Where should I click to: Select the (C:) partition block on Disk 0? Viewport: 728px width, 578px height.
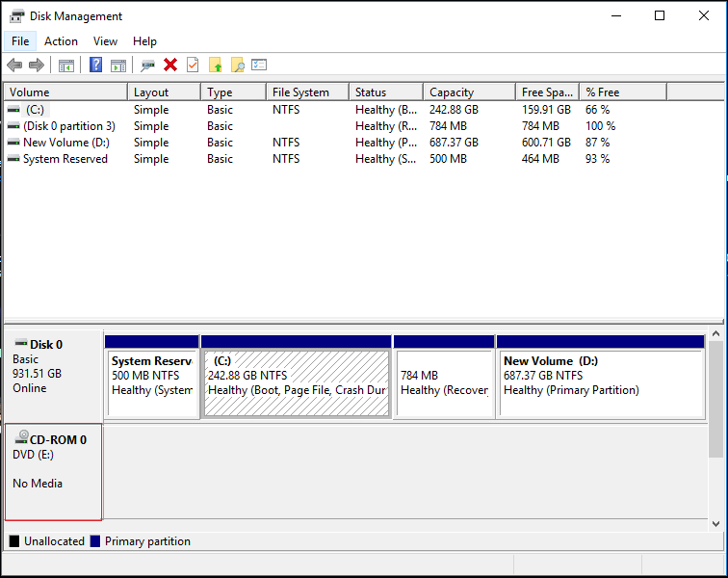(x=296, y=382)
